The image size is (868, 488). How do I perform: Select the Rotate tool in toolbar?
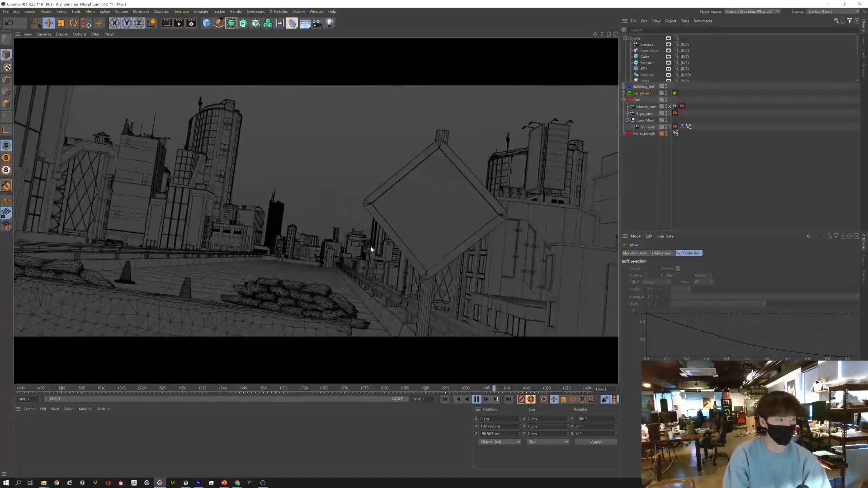pos(73,23)
